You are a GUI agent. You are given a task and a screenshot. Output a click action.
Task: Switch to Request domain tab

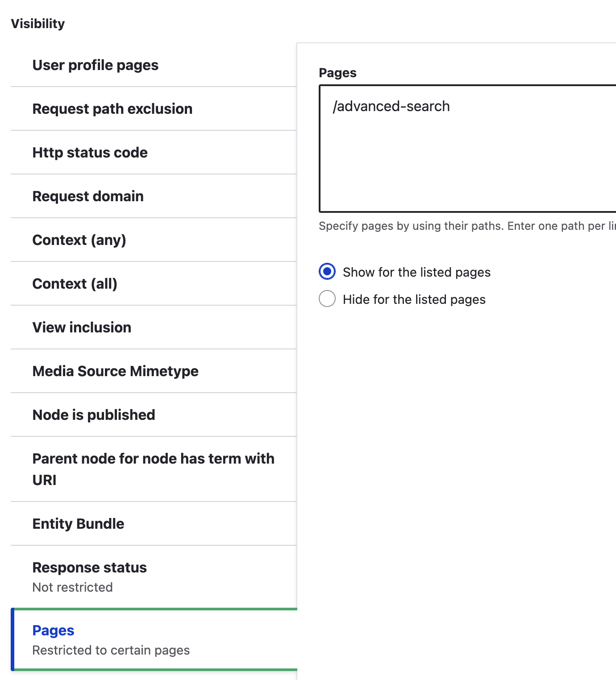point(154,196)
